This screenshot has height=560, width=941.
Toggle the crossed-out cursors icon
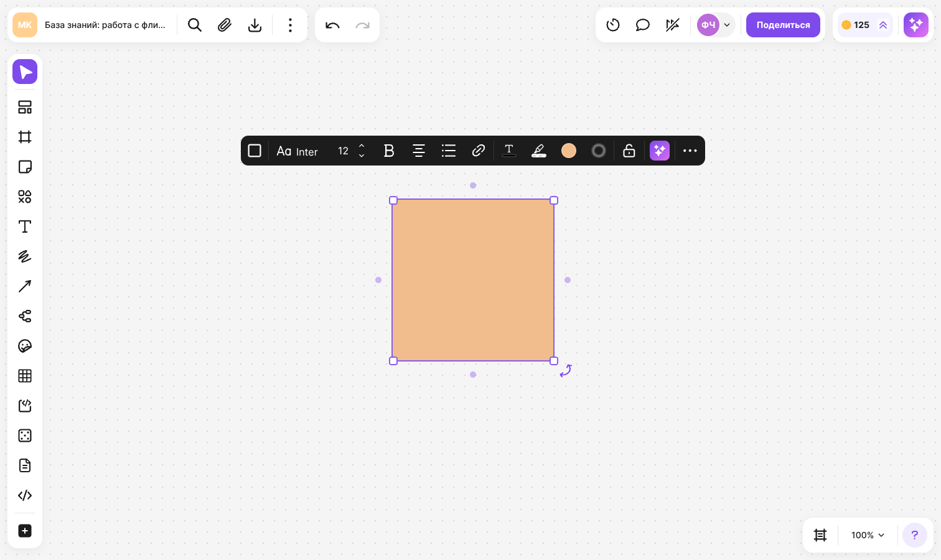point(673,25)
